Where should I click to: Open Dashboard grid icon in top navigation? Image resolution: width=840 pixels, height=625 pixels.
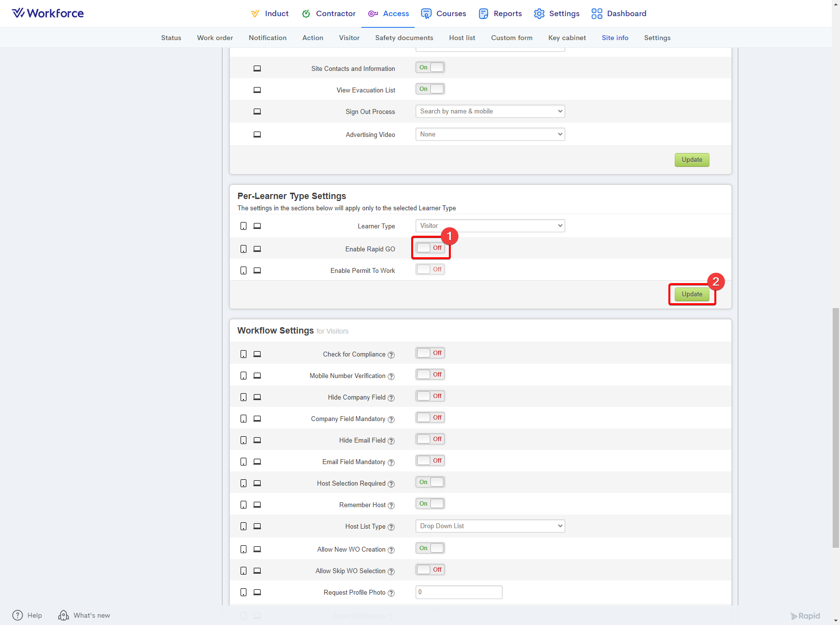597,14
